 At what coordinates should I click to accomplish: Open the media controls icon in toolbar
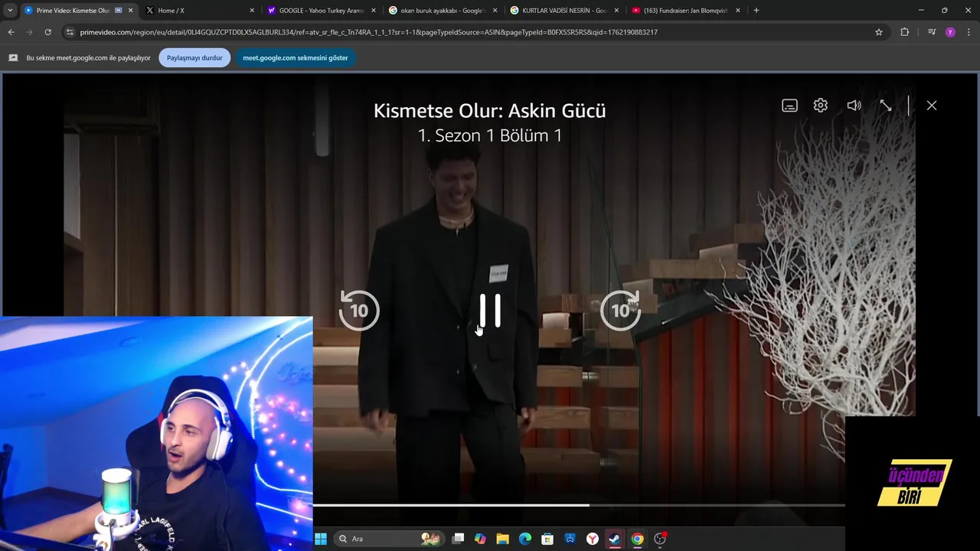pos(932,32)
